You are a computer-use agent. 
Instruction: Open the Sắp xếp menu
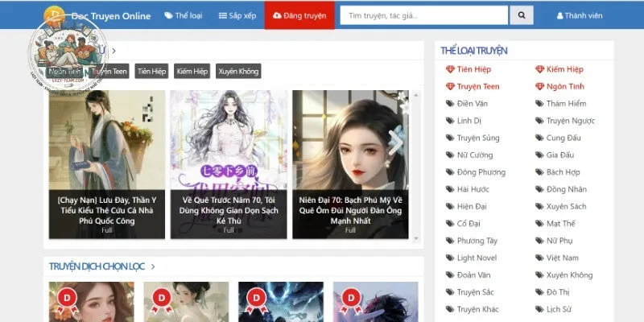(237, 15)
